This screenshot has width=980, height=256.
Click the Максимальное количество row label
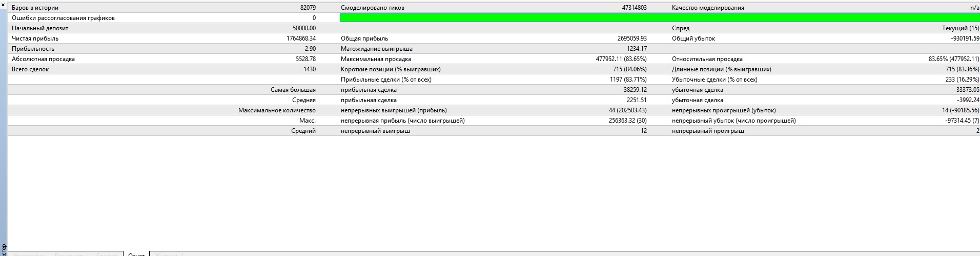pos(277,110)
